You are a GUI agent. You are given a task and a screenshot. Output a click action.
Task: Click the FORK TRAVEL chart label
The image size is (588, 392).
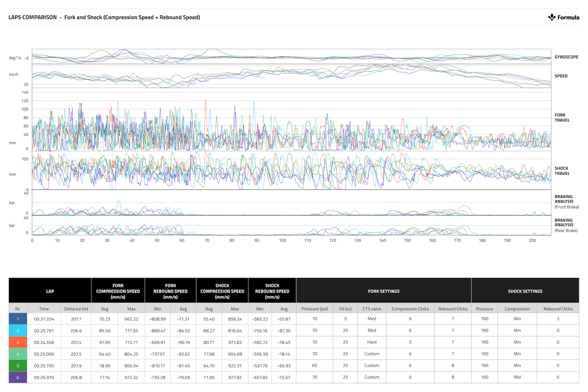coord(562,118)
